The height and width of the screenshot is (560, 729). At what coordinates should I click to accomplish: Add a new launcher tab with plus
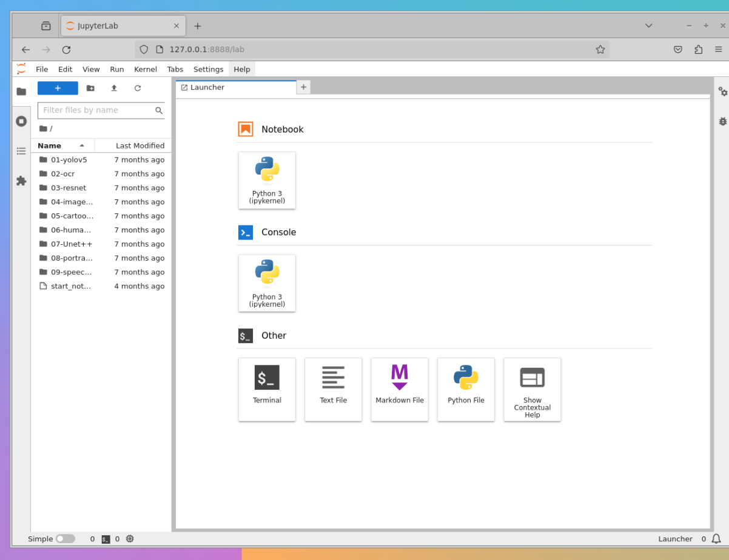click(x=303, y=87)
